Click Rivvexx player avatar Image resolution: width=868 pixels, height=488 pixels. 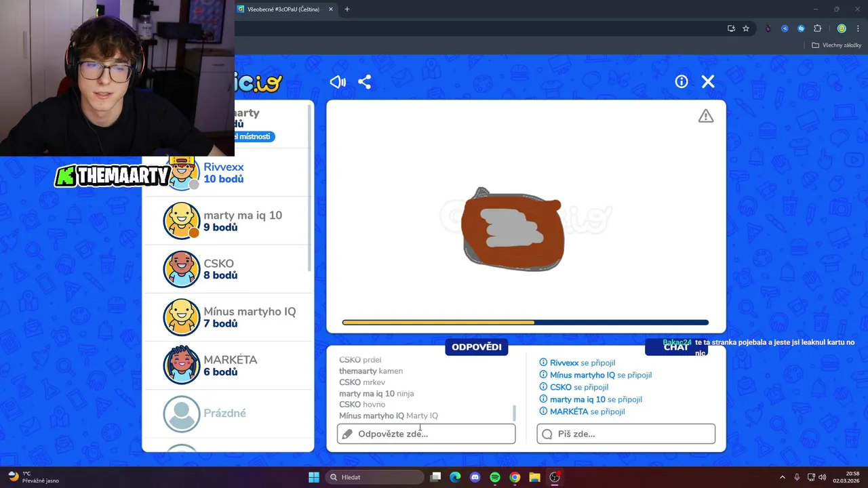[x=182, y=173]
